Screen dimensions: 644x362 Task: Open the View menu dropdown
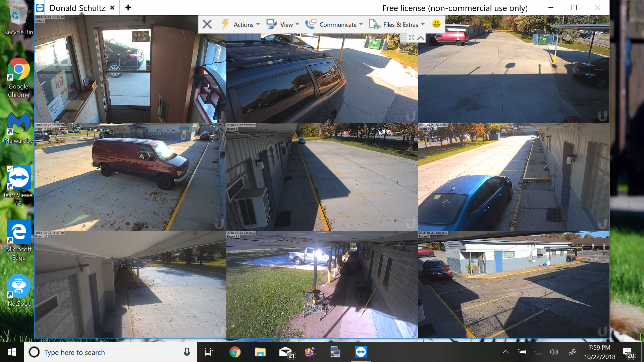[287, 24]
